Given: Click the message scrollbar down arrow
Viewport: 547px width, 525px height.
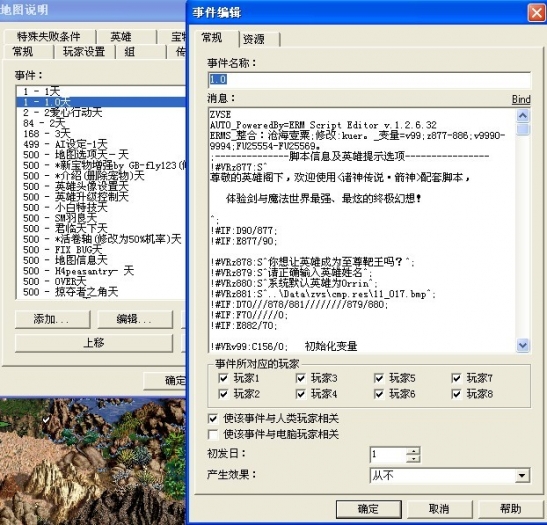Looking at the screenshot, I should 522,345.
